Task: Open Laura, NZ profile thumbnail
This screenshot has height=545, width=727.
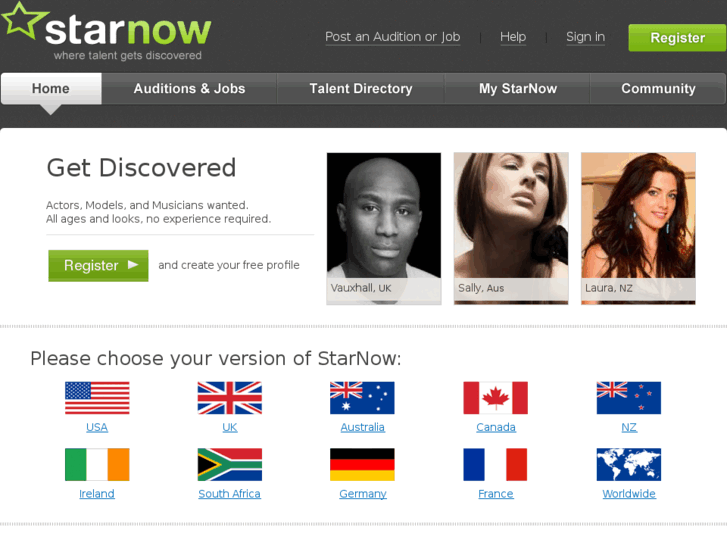Action: [638, 229]
